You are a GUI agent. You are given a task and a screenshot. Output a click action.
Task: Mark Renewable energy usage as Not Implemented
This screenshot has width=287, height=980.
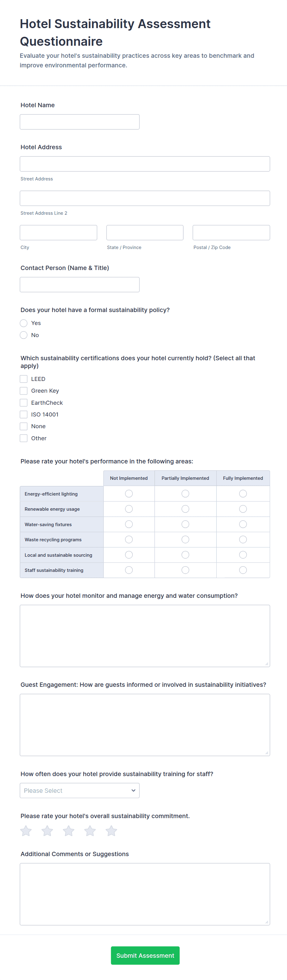point(129,509)
